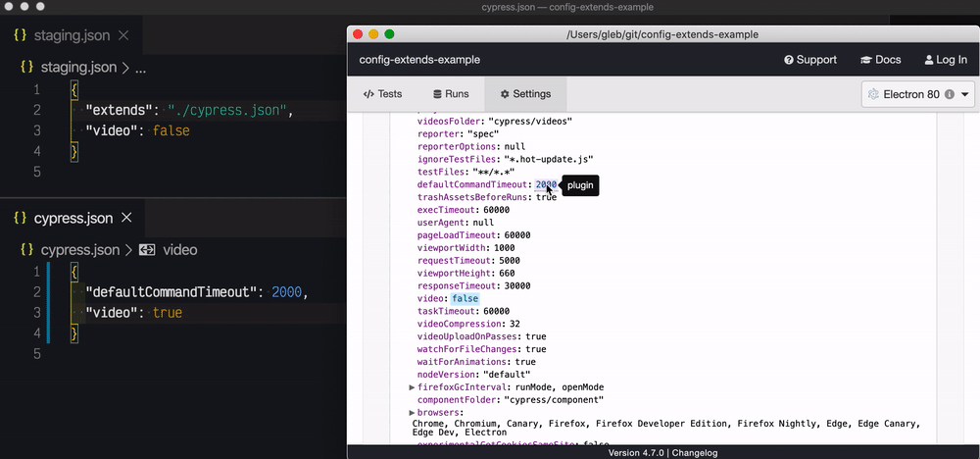
Task: Select the cypress.json tab in VS Code
Action: pos(73,219)
